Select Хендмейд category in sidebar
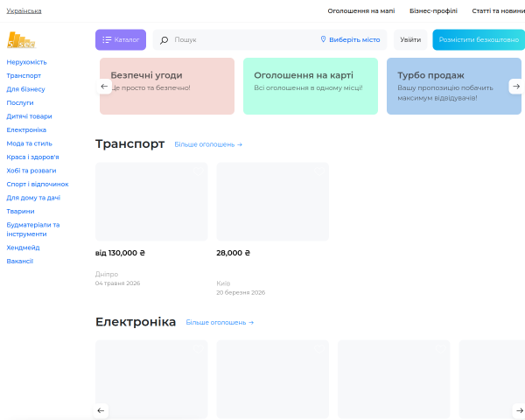Image resolution: width=525 pixels, height=420 pixels. tap(23, 248)
